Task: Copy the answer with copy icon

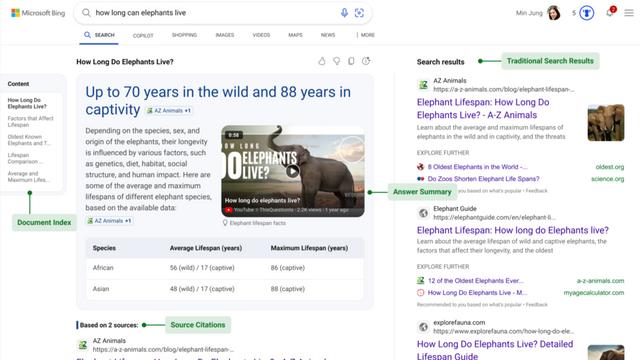Action: coord(351,61)
